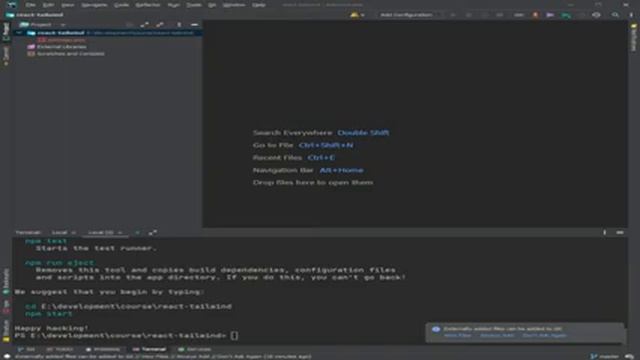
Task: Open the Help menu
Action: 258,5
